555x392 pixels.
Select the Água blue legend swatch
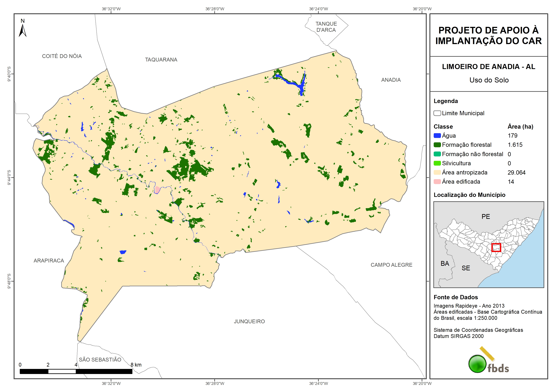437,136
